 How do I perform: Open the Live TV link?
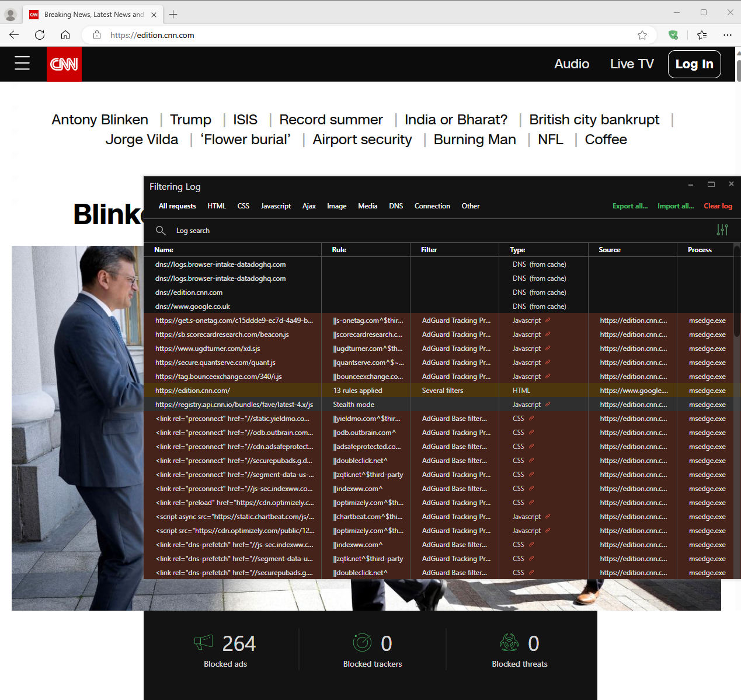pos(632,64)
